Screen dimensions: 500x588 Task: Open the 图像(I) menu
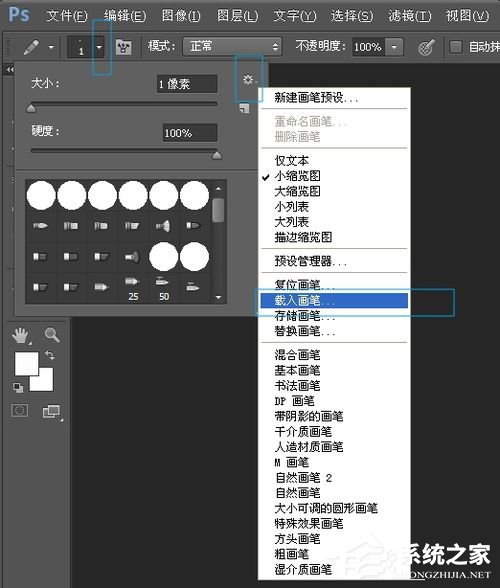(x=181, y=16)
